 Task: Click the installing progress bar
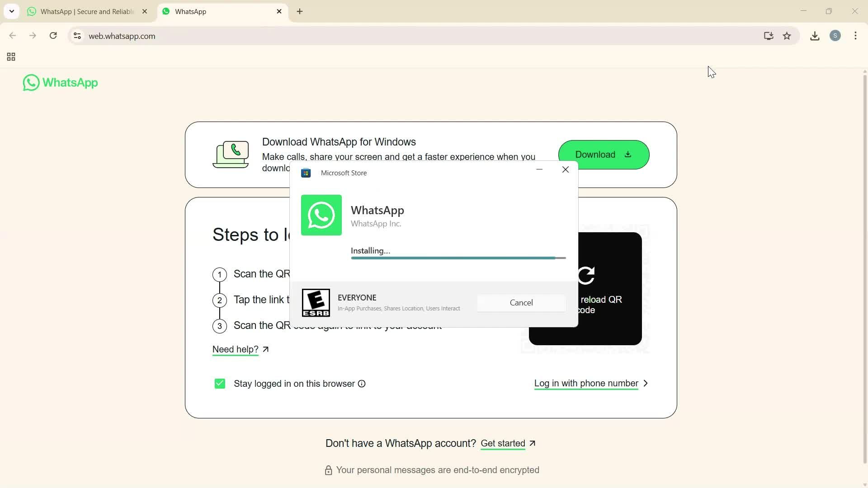point(458,258)
